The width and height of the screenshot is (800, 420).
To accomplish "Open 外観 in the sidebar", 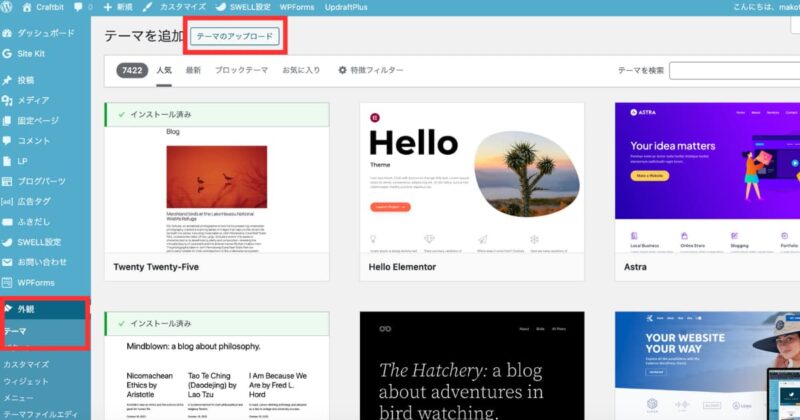I will pos(26,309).
